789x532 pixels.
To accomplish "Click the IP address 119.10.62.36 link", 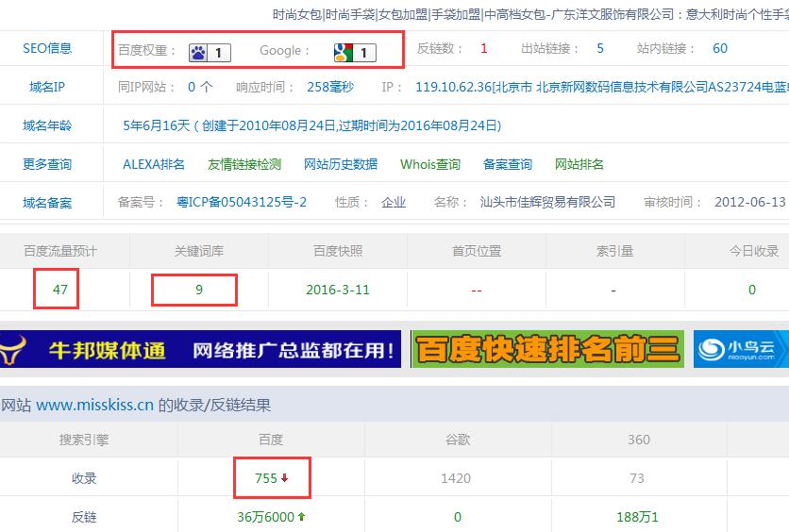I will [x=454, y=87].
